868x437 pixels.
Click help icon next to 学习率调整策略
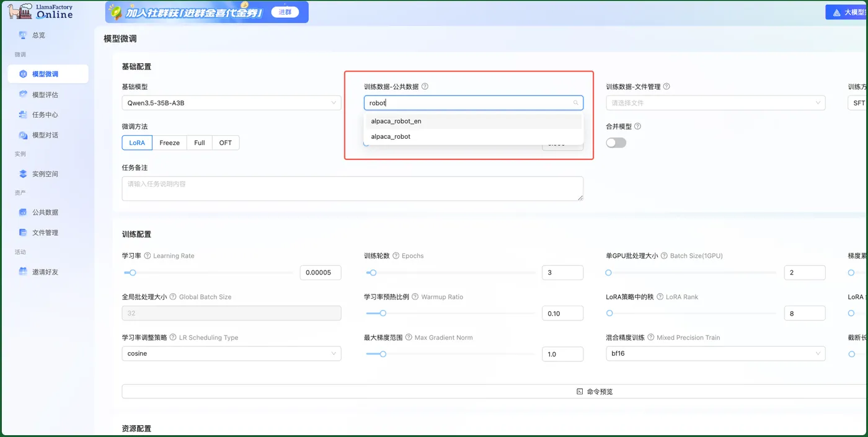pyautogui.click(x=173, y=338)
